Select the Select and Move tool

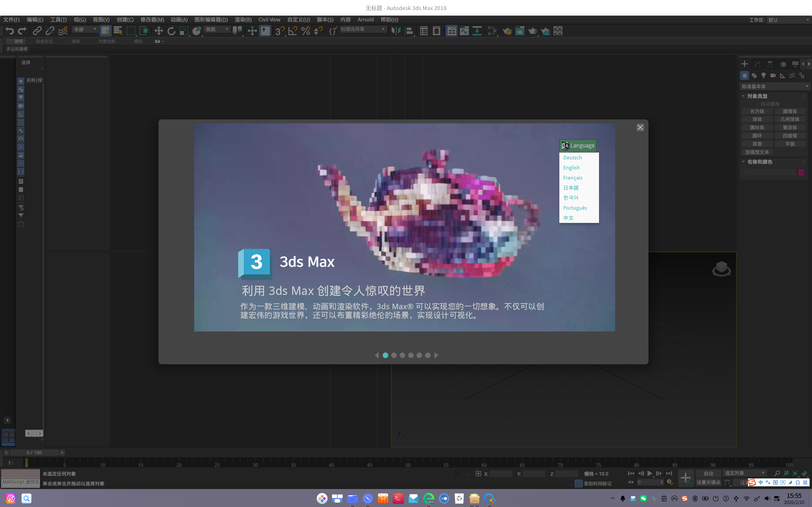(159, 31)
